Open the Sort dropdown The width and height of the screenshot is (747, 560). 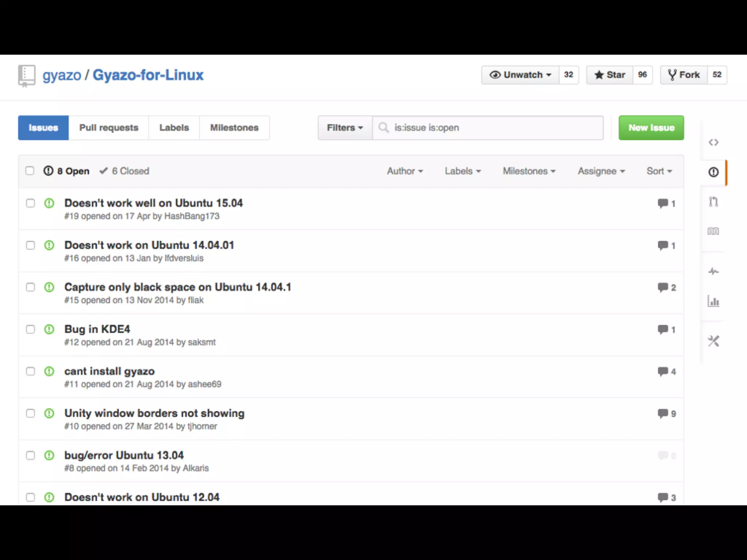[659, 171]
